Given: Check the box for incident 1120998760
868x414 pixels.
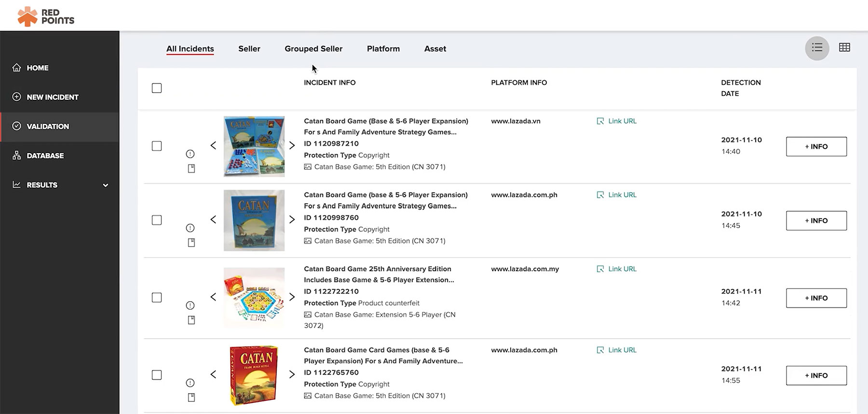Looking at the screenshot, I should click(157, 220).
